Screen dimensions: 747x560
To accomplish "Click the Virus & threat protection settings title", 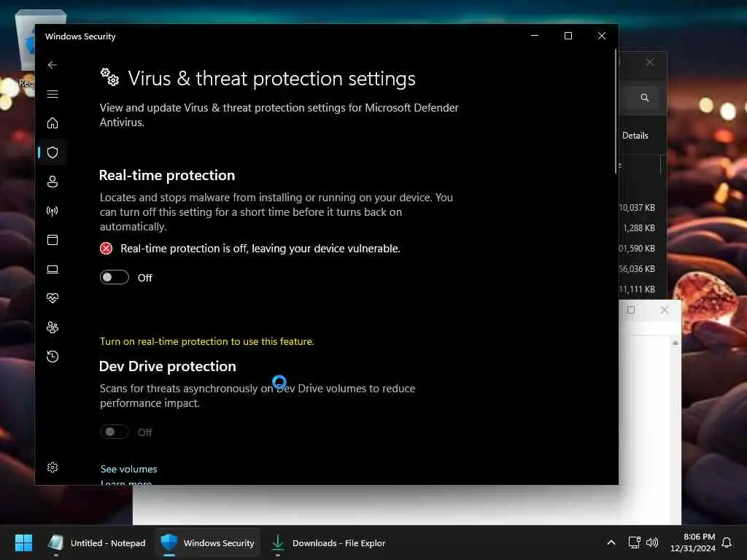I will [x=271, y=79].
